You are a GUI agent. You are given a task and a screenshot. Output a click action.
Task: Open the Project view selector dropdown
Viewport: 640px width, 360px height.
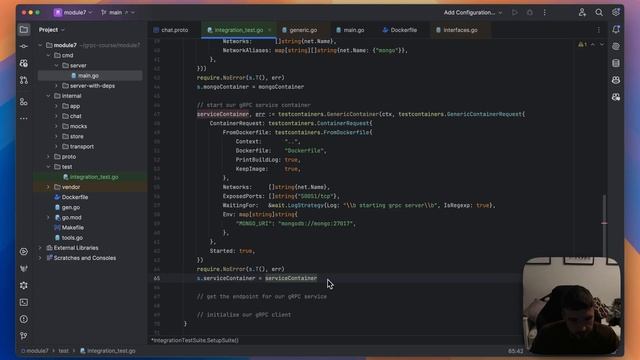click(51, 30)
